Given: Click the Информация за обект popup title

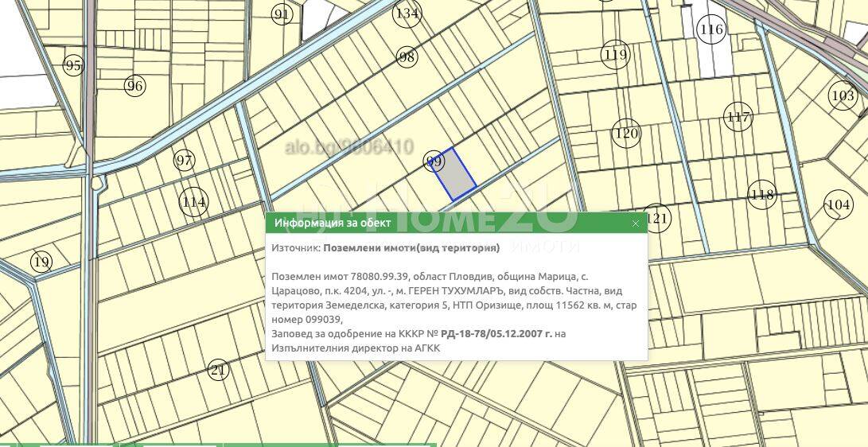Looking at the screenshot, I should click(333, 223).
